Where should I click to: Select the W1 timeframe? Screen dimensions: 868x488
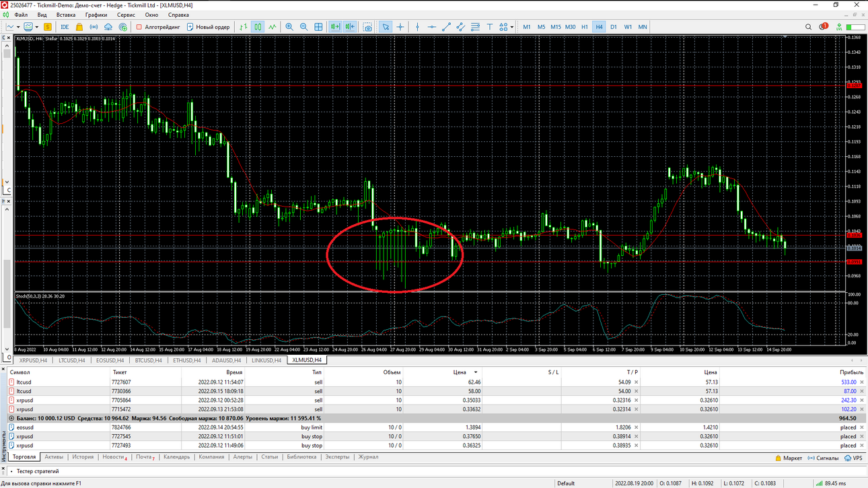tap(628, 27)
